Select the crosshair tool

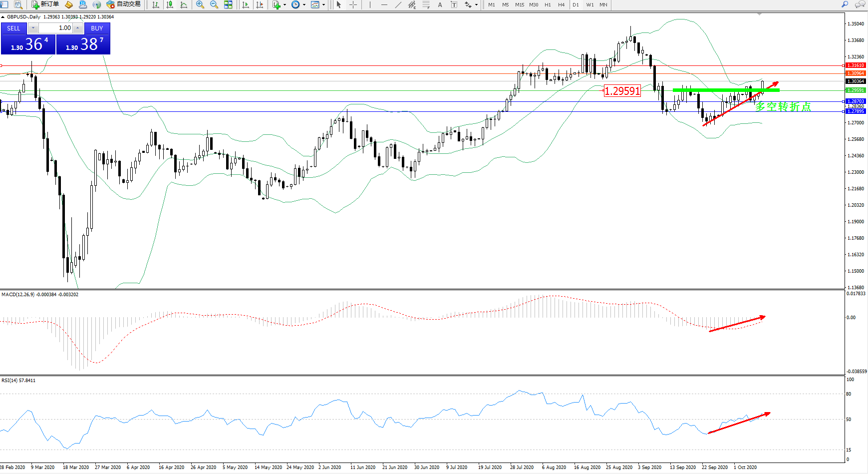click(x=353, y=4)
